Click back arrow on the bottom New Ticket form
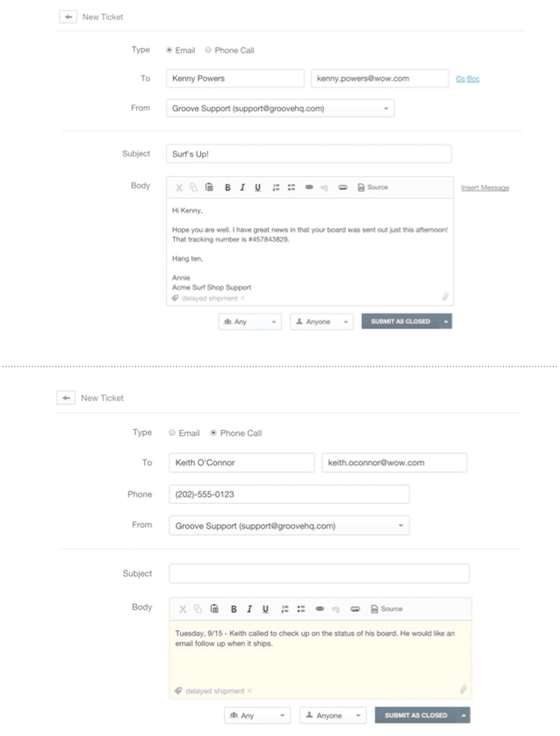 (66, 397)
